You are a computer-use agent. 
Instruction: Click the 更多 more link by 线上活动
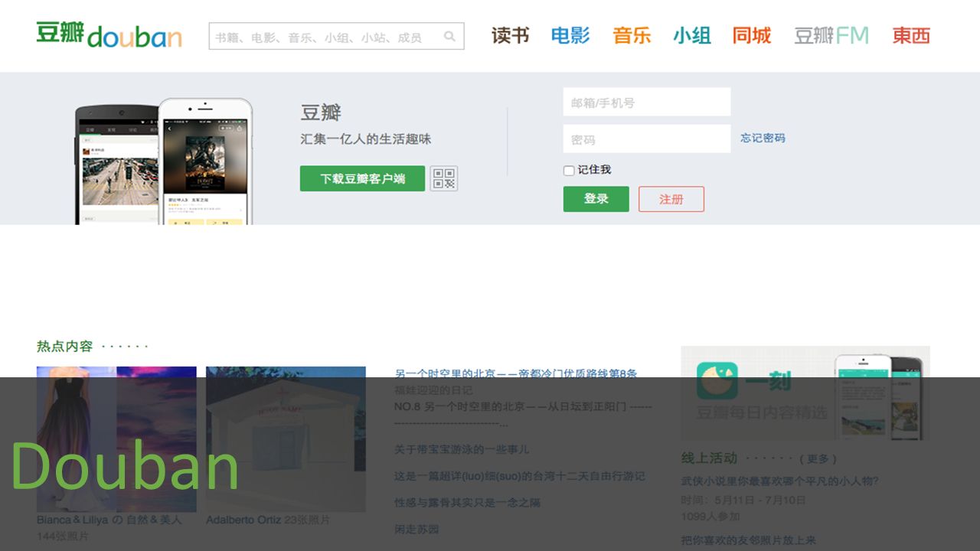818,459
